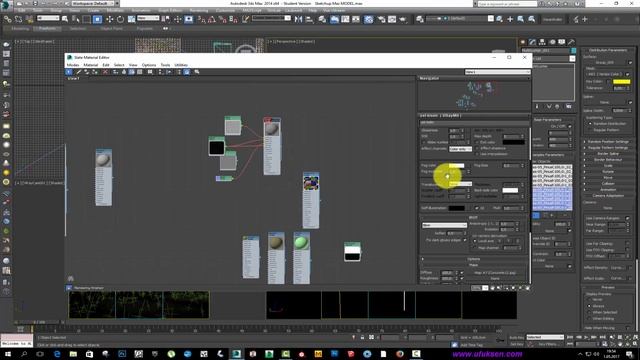Click the Select and Link tool
The image size is (640, 360).
(x=7, y=19)
